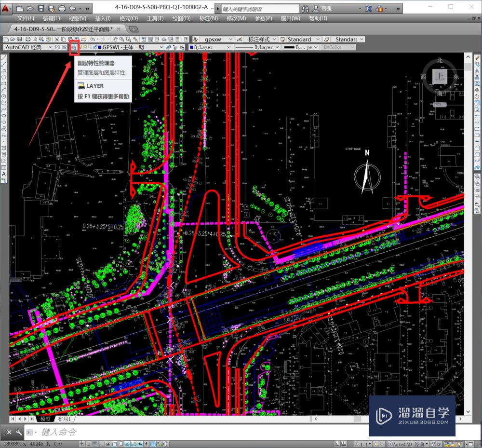Open the Layer Properties Manager icon
482x448 pixels.
(74, 47)
